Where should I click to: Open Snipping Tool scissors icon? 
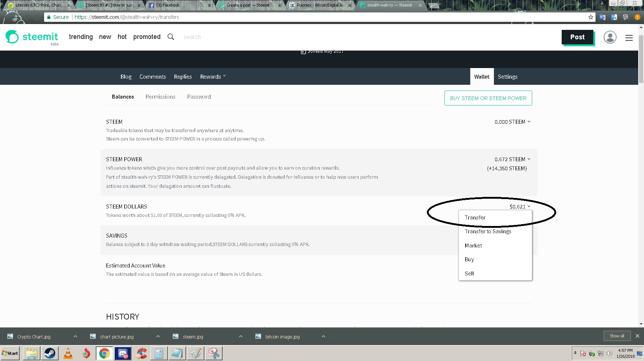pyautogui.click(x=214, y=353)
